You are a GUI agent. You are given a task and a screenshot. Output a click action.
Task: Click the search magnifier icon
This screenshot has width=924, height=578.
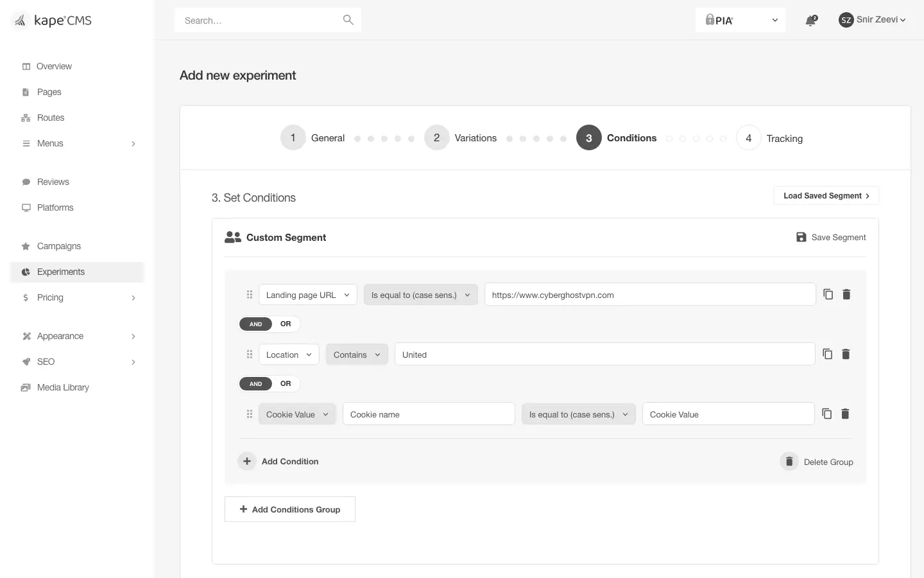(348, 20)
